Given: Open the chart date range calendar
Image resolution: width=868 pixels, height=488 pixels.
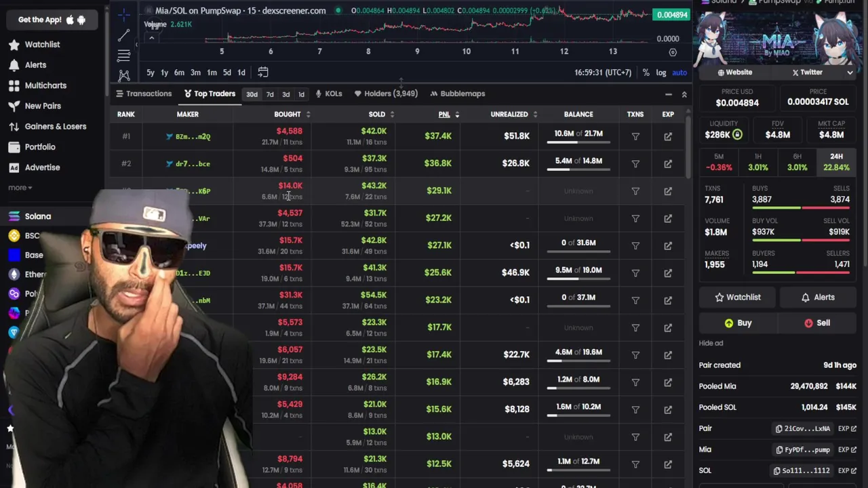Looking at the screenshot, I should [263, 73].
